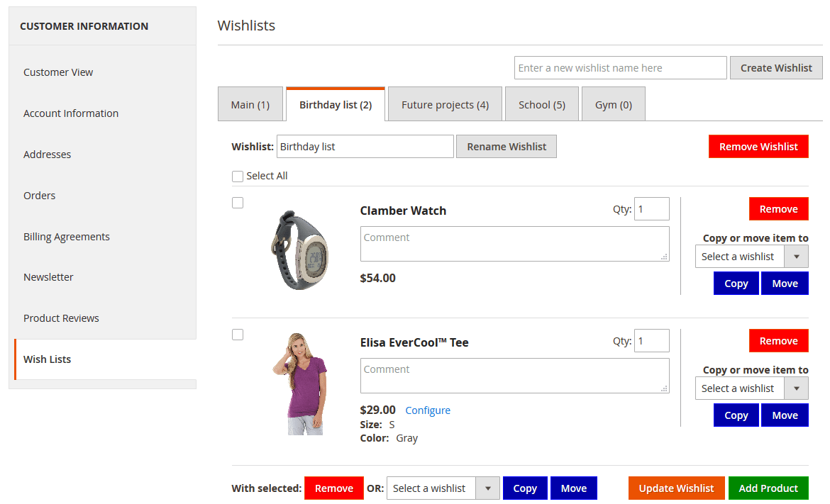The image size is (830, 504).
Task: Switch to the Future projects tab
Action: 446,104
